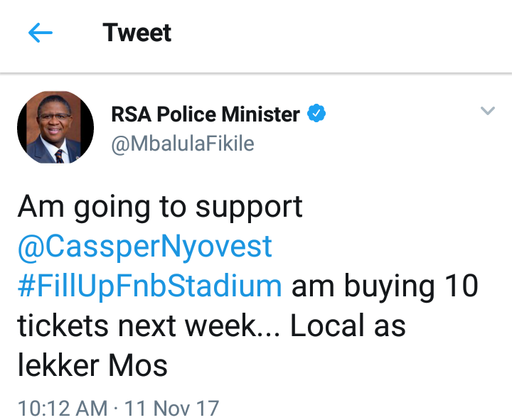Image resolution: width=512 pixels, height=420 pixels.
Task: Tap the "lekker Mos" closing line
Action: click(x=92, y=365)
